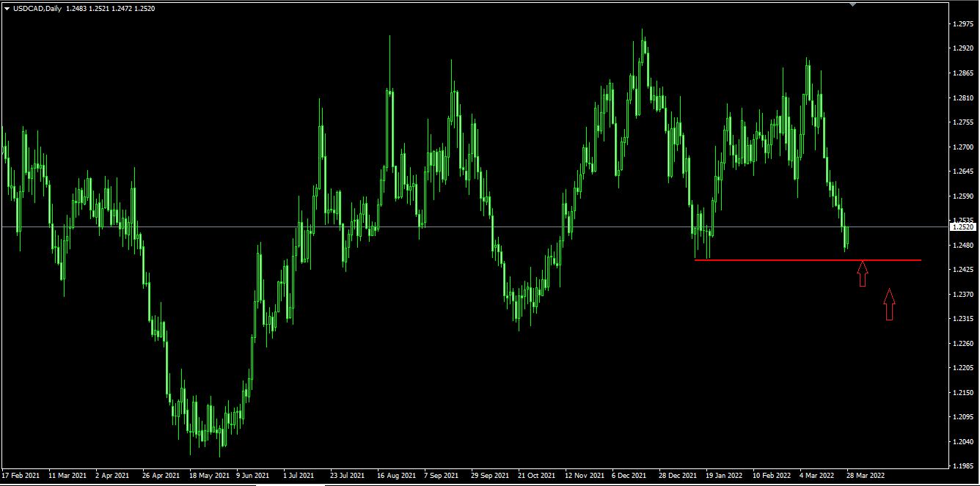Click the 11 Mar 2021 date label
The image size is (980, 486).
[x=67, y=475]
